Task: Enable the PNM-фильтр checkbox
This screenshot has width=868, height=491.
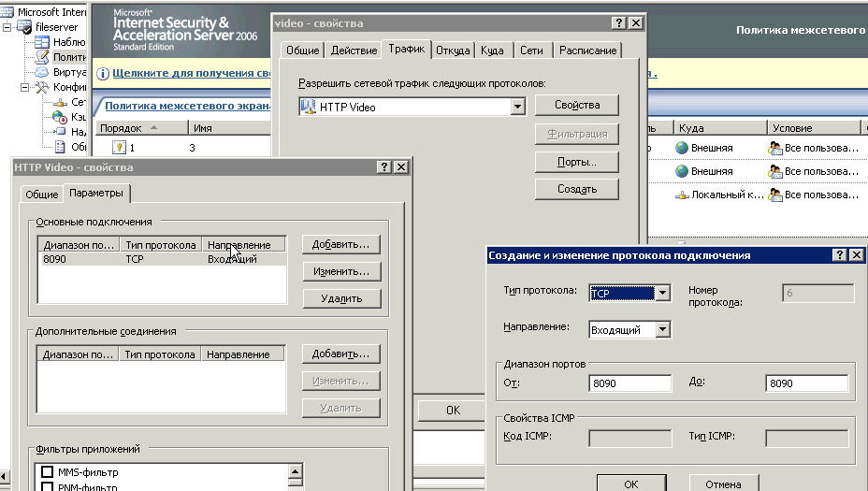Action: point(48,487)
